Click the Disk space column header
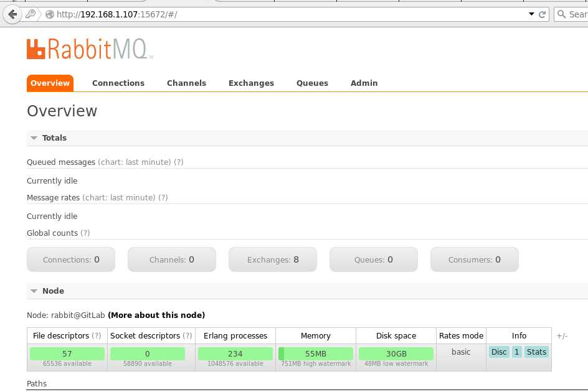 pyautogui.click(x=396, y=336)
